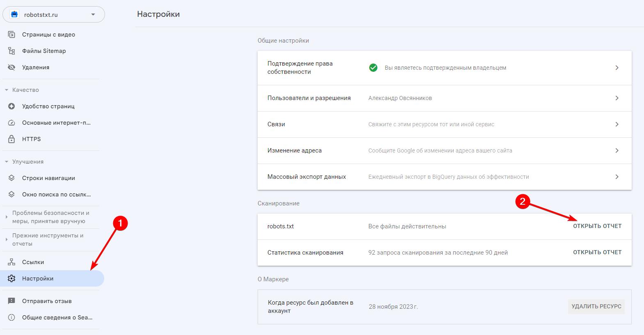Image resolution: width=644 pixels, height=335 pixels.
Task: Click the Core Web Vitals gauge icon
Action: [11, 123]
